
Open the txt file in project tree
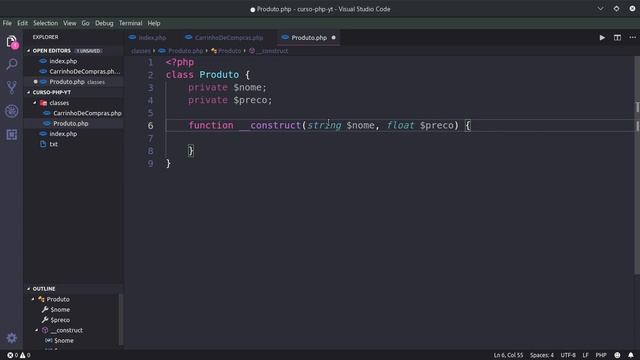tap(53, 144)
